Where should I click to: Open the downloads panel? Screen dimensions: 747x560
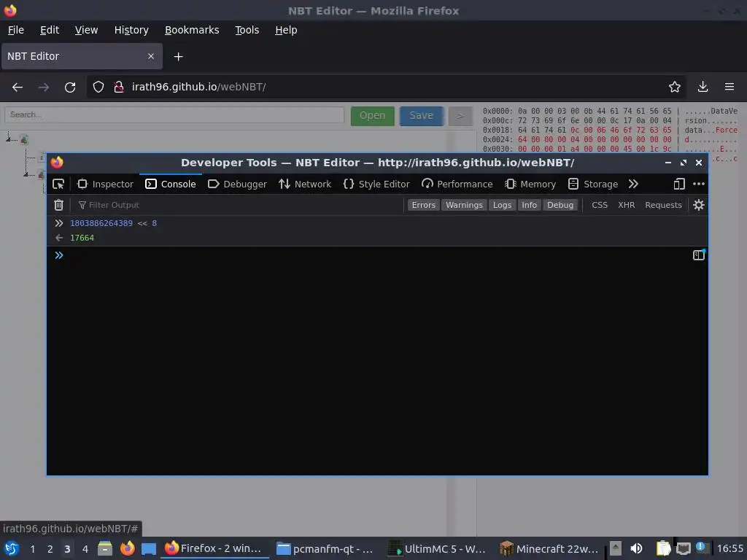coord(703,87)
